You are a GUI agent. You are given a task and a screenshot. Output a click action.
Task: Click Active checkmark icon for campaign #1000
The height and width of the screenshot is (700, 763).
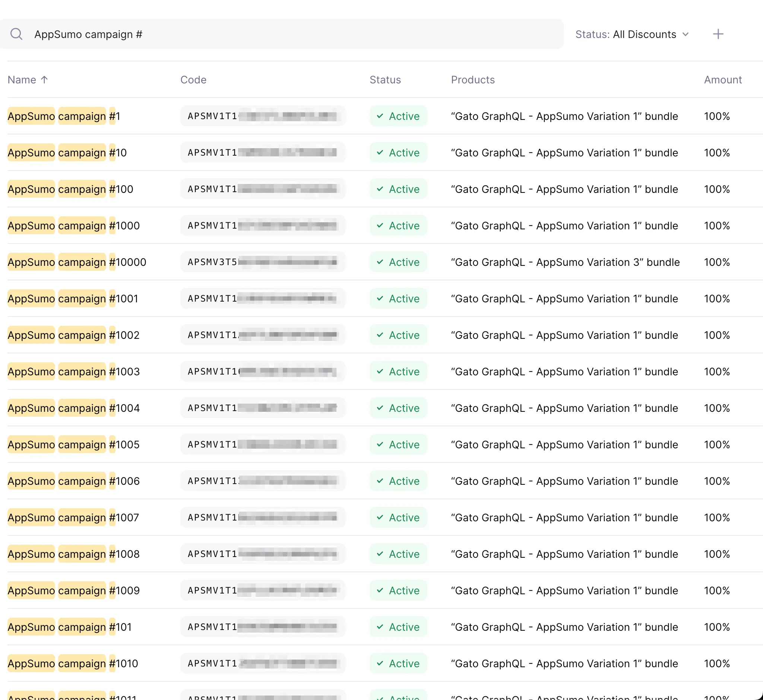tap(380, 225)
